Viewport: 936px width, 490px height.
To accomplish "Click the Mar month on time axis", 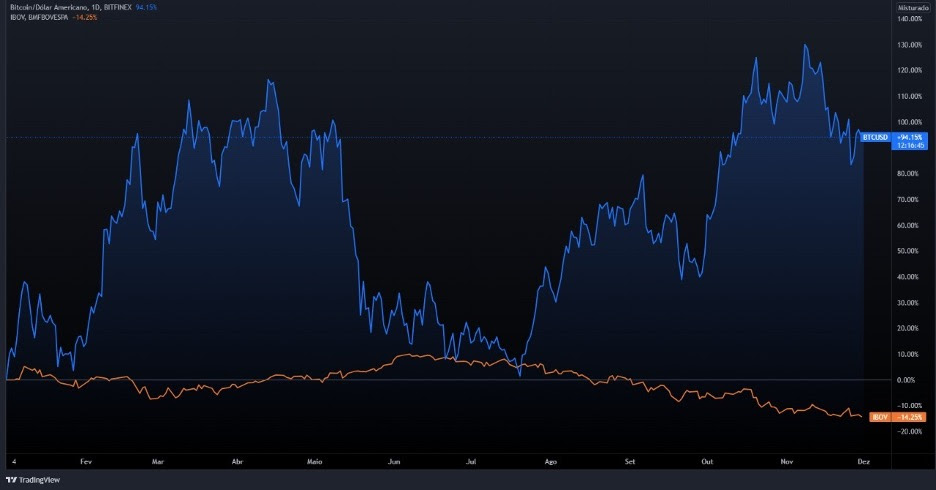I will pyautogui.click(x=158, y=461).
